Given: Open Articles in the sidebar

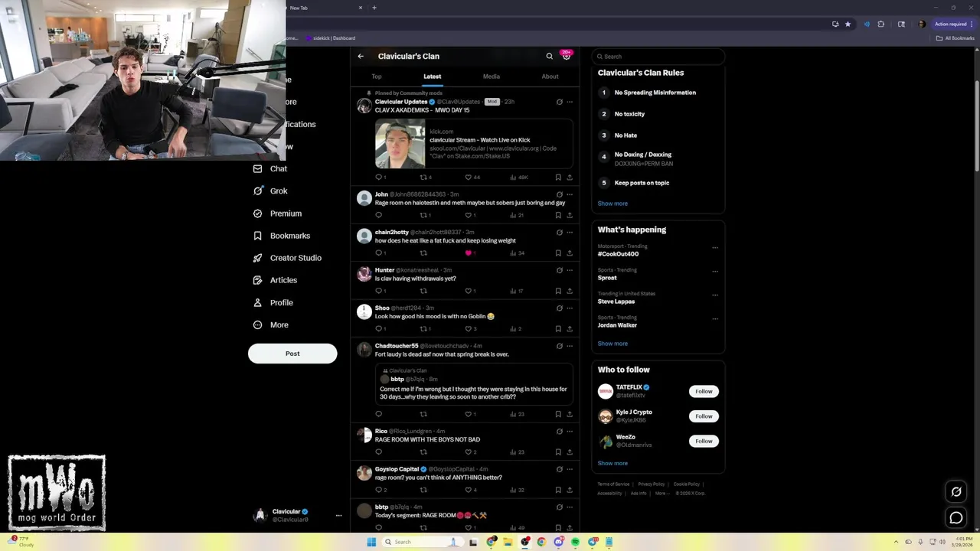Looking at the screenshot, I should pos(275,280).
